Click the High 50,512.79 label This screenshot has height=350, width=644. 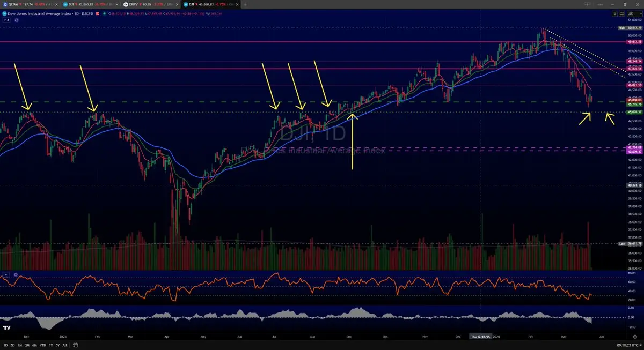[x=630, y=27]
